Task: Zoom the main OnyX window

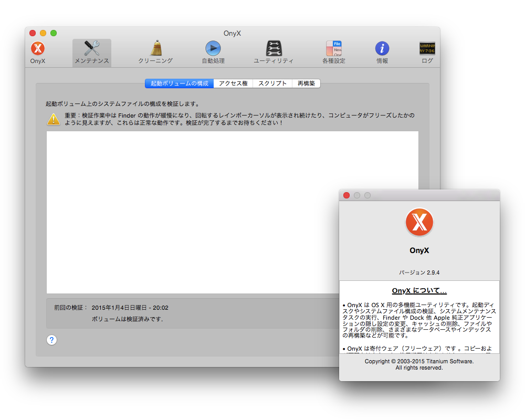Action: tap(54, 33)
